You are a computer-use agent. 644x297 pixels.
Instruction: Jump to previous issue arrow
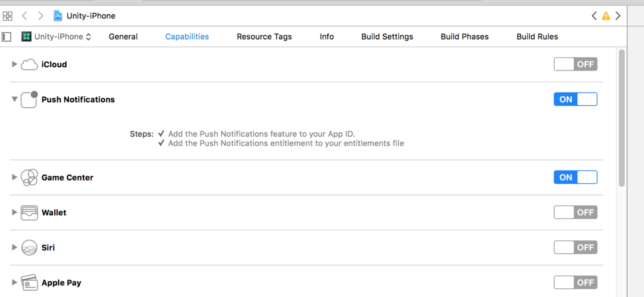tap(594, 16)
